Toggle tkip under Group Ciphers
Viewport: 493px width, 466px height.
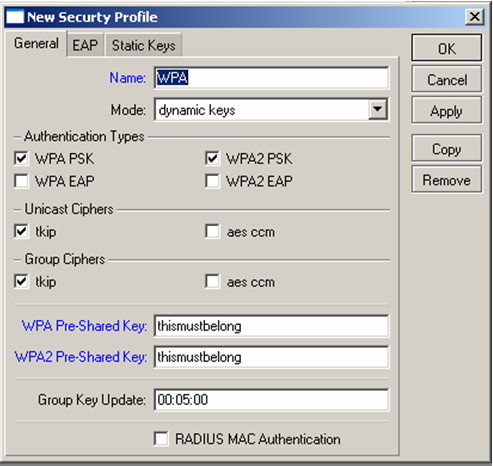21,282
